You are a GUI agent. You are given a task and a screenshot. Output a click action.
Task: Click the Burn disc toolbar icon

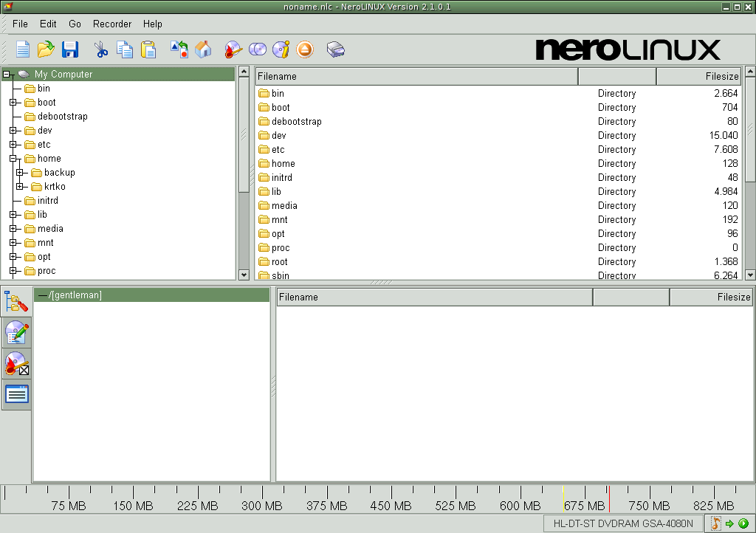[233, 49]
